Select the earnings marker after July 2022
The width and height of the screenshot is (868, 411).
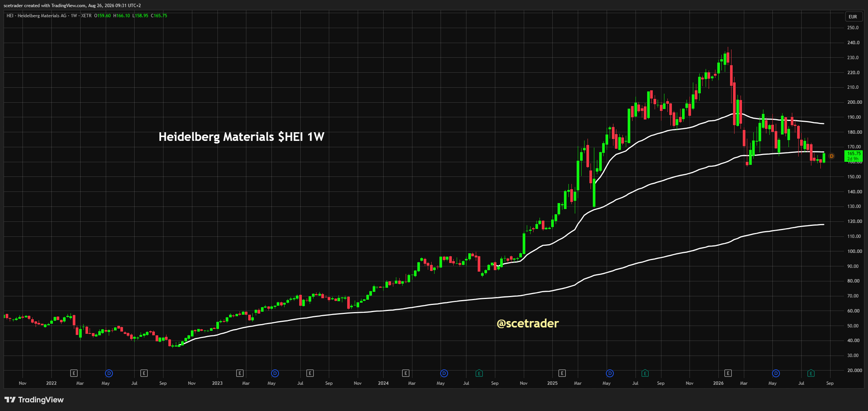(144, 373)
